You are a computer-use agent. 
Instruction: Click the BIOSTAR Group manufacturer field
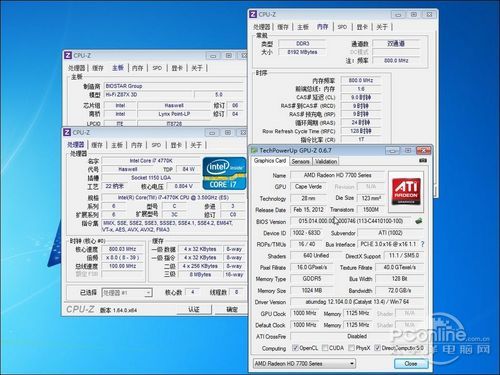174,86
